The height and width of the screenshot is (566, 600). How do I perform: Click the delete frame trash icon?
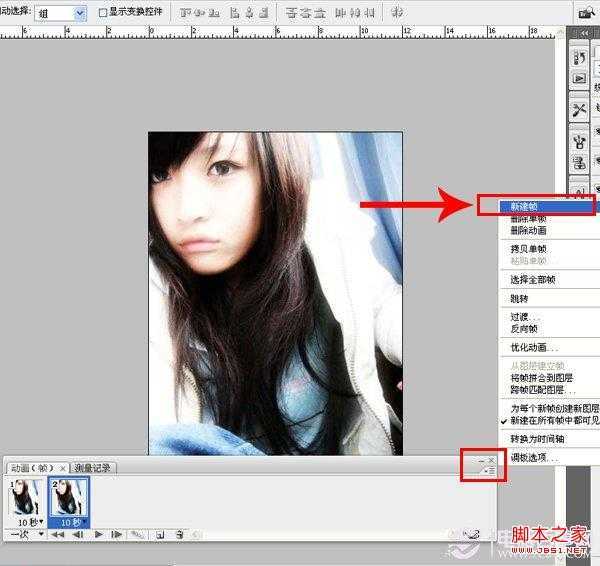(x=179, y=535)
